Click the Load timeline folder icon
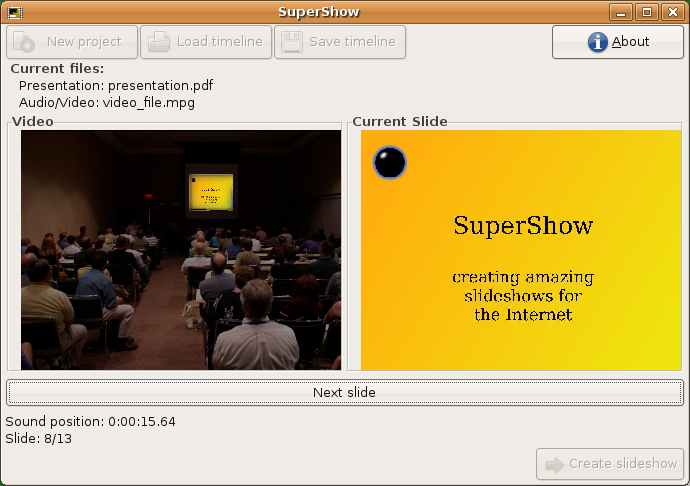This screenshot has width=690, height=486. coord(159,42)
